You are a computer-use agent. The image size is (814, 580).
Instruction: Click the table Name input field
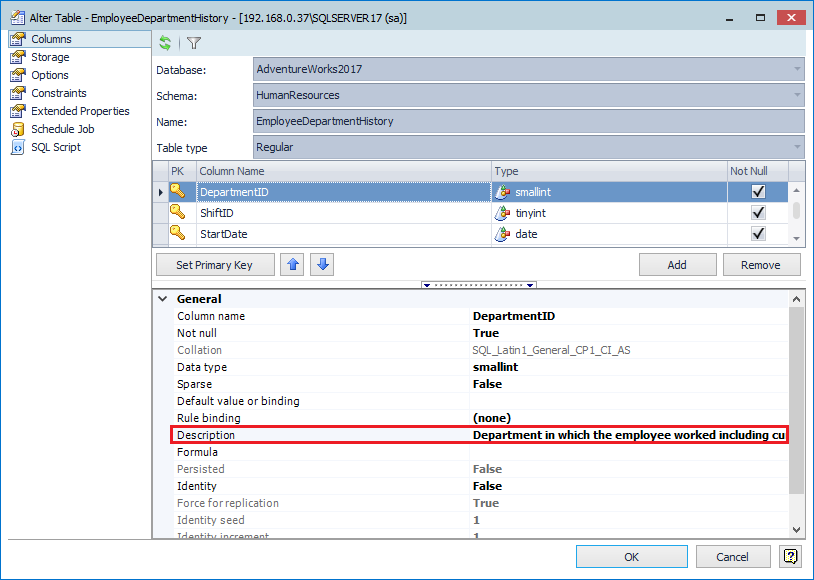pyautogui.click(x=528, y=121)
